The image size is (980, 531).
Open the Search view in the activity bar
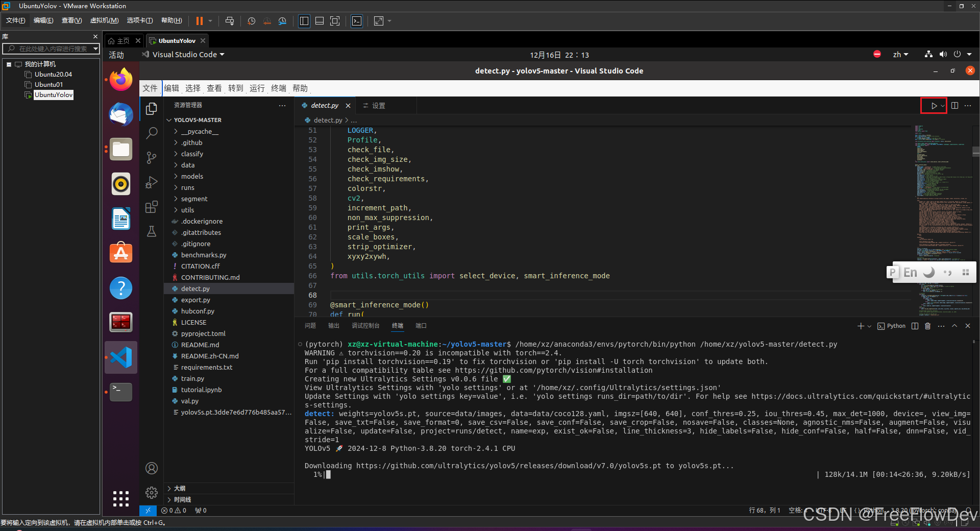[x=151, y=133]
